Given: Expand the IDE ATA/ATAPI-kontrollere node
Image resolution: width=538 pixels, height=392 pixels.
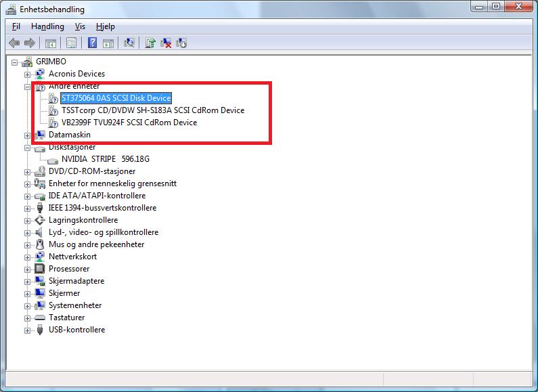Looking at the screenshot, I should click(x=27, y=197).
